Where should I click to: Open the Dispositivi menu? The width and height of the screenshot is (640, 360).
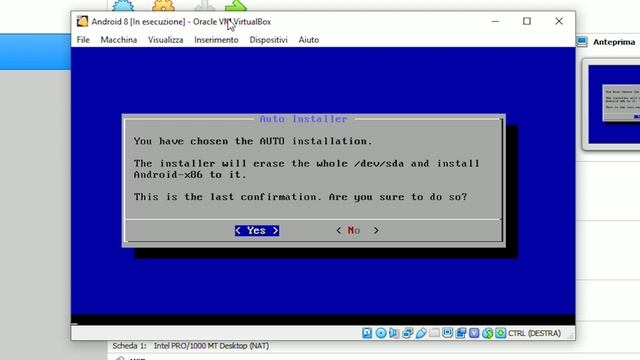269,40
